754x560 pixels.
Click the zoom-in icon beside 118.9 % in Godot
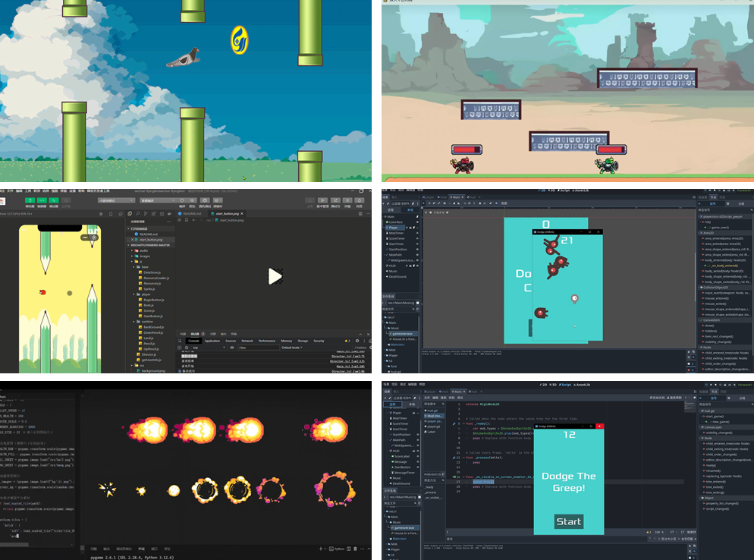click(x=448, y=212)
